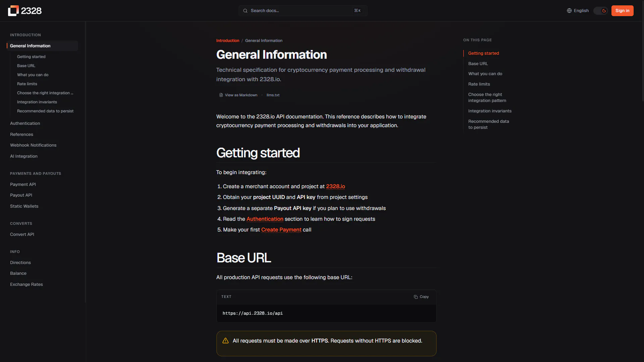Toggle the dark mode switch
The width and height of the screenshot is (644, 362).
[600, 11]
